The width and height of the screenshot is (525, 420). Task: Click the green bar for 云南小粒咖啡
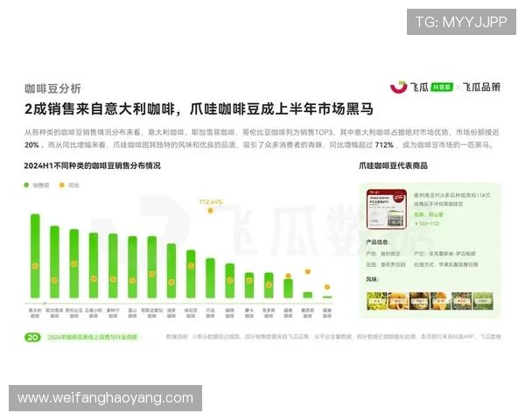tap(94, 265)
